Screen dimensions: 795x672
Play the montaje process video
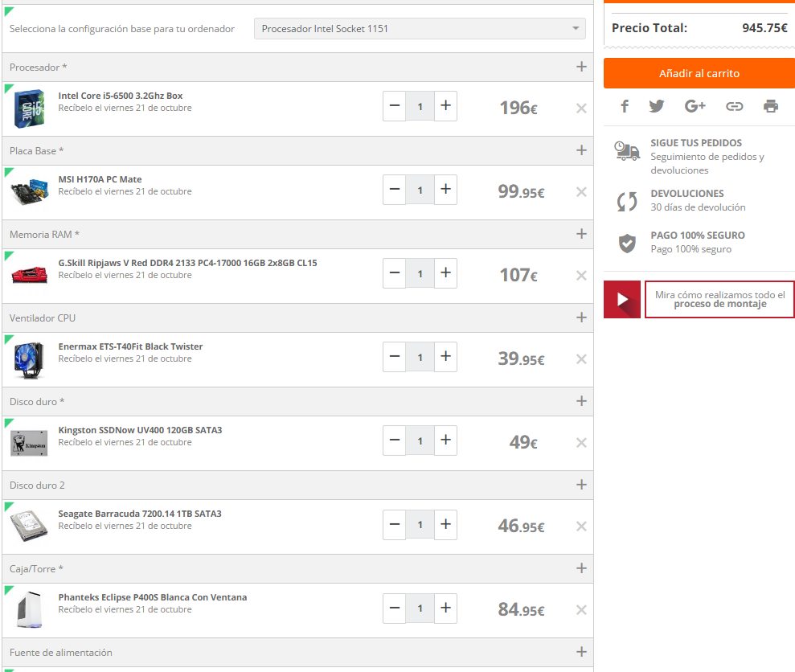coord(622,299)
